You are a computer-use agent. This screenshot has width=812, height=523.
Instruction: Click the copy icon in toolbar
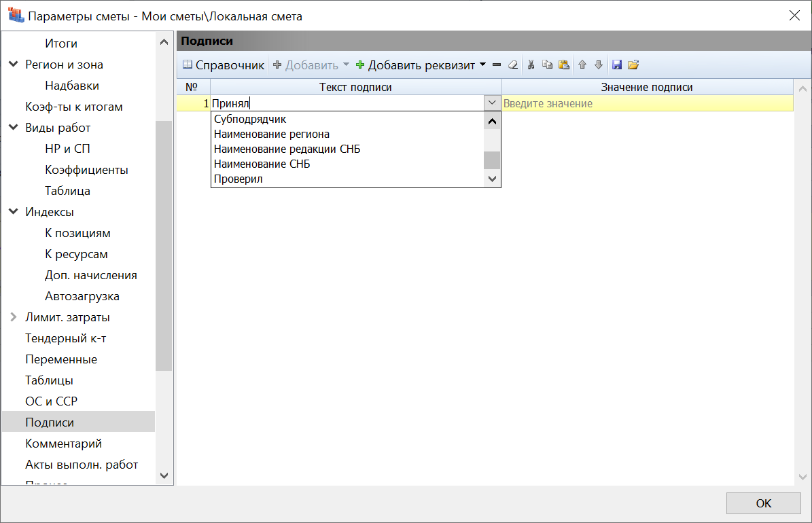coord(547,65)
